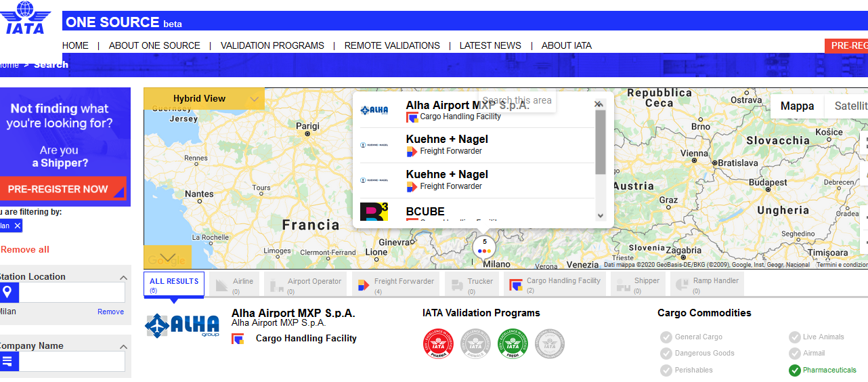Toggle the General Cargo commodity checkmark
868x382 pixels.
(x=666, y=337)
